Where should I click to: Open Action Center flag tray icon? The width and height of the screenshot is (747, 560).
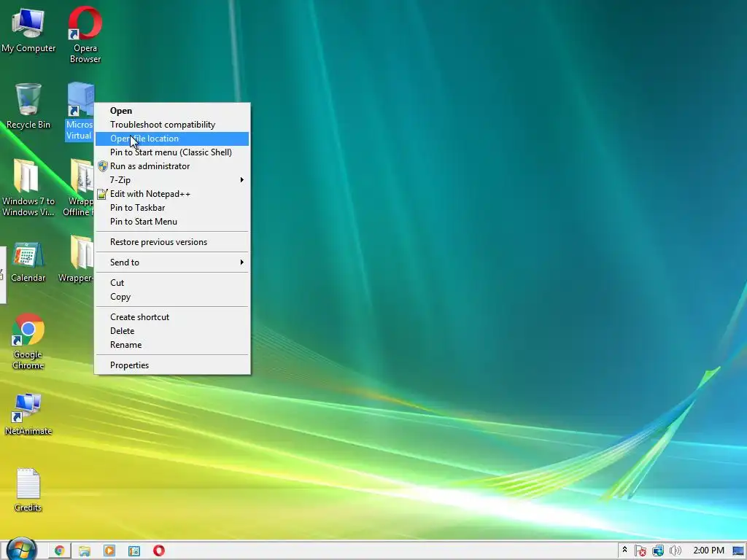click(640, 551)
